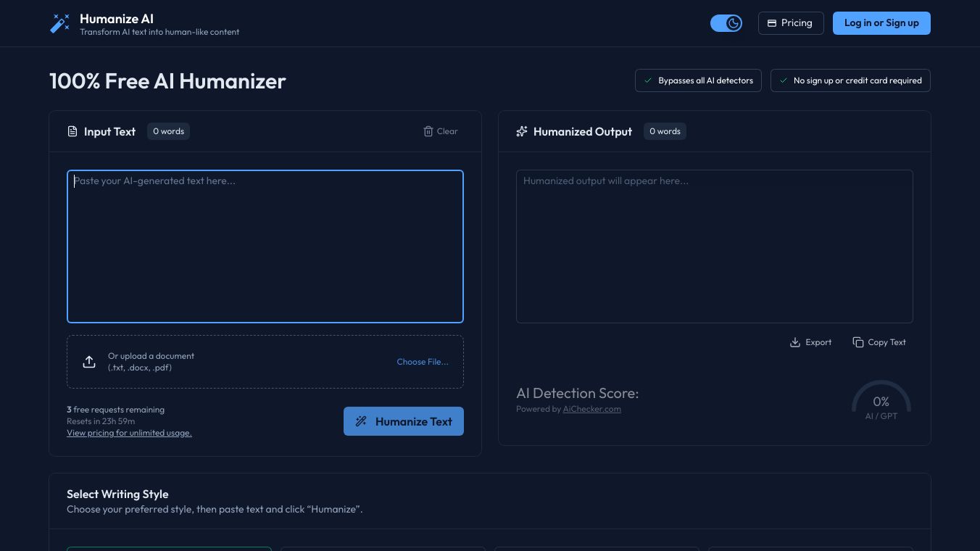Open the AiChecker.com link
Screen dimensions: 980x551
point(591,409)
